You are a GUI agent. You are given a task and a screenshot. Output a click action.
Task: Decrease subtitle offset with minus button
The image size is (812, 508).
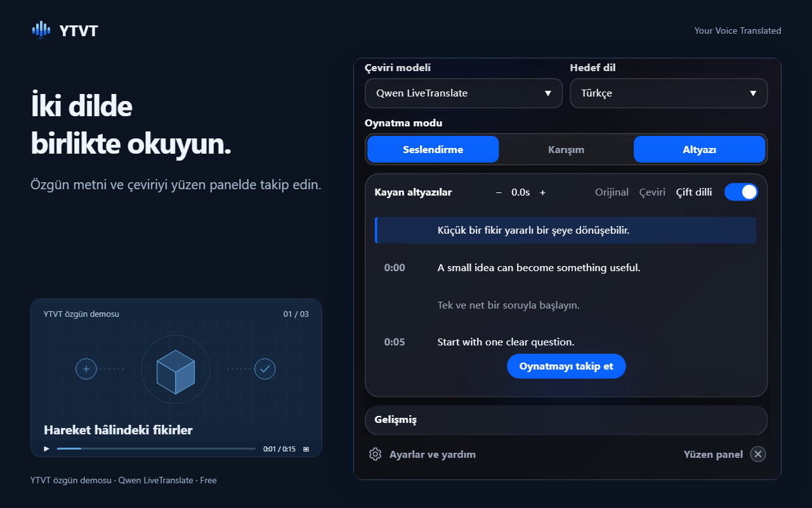(x=499, y=192)
